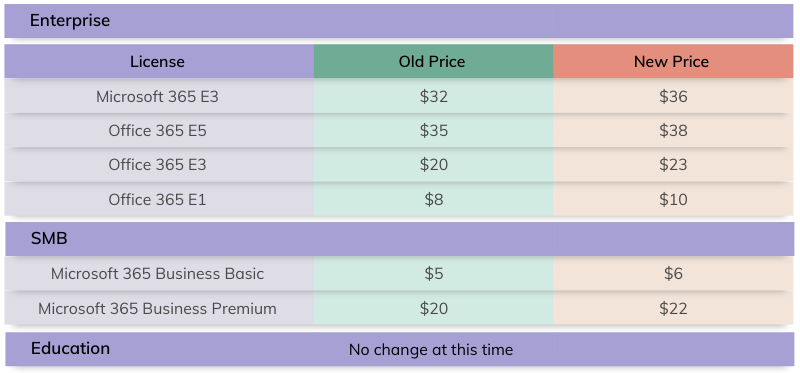Image resolution: width=800 pixels, height=373 pixels.
Task: Select the Microsoft 365 Business Premium cell
Action: tap(159, 308)
